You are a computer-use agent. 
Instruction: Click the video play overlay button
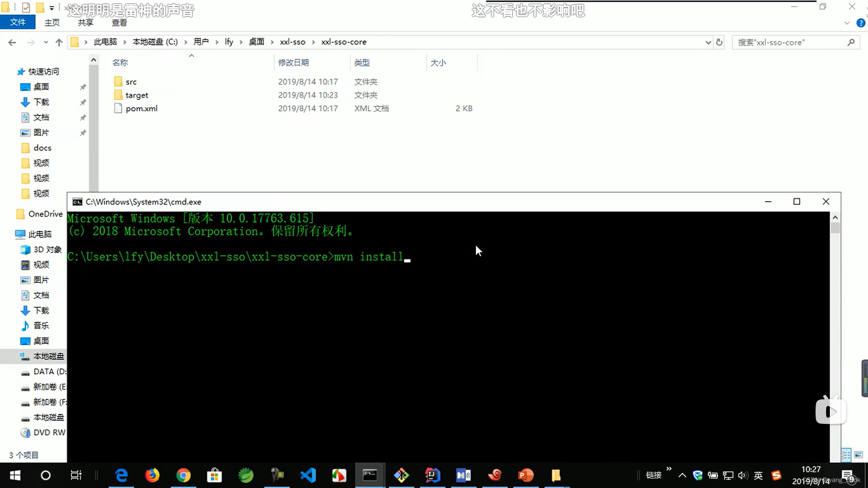click(x=830, y=411)
